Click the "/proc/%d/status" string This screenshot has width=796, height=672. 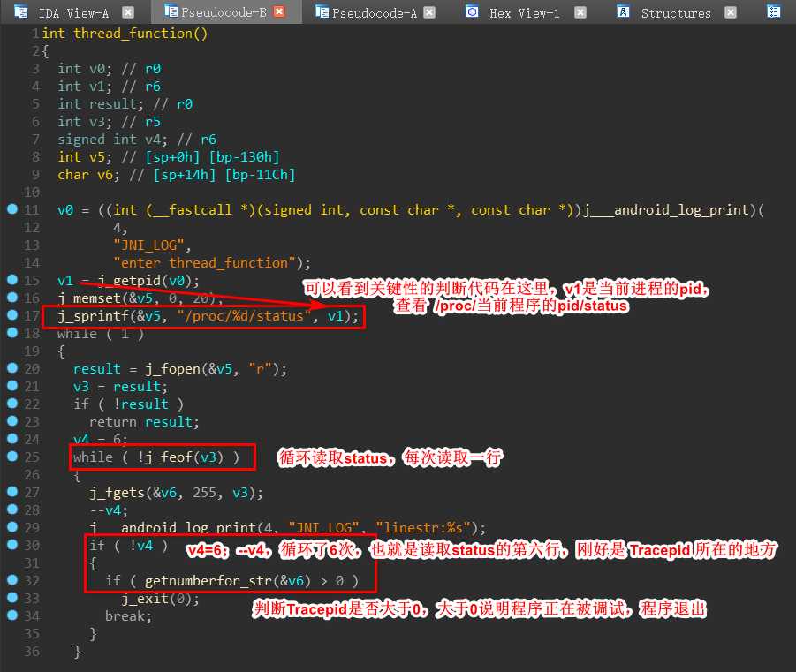coord(244,316)
